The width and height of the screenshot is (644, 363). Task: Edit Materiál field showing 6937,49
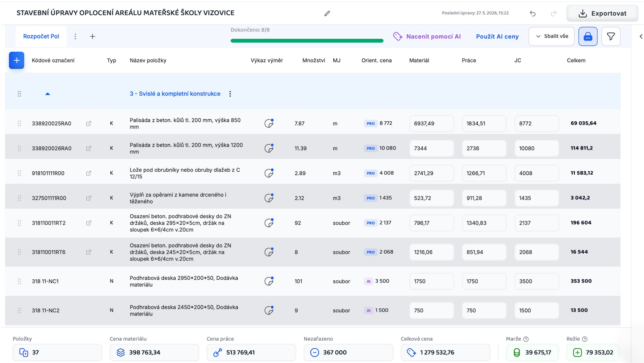pyautogui.click(x=432, y=123)
